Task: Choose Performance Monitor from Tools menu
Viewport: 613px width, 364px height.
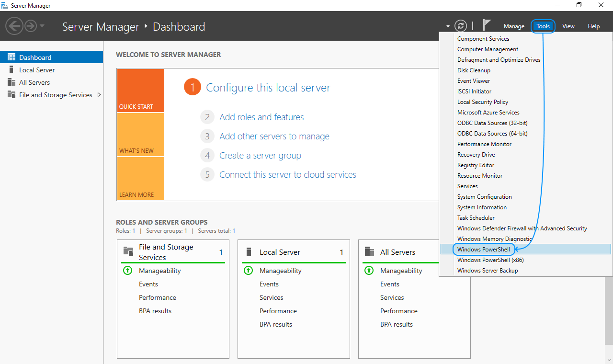Action: click(526, 144)
